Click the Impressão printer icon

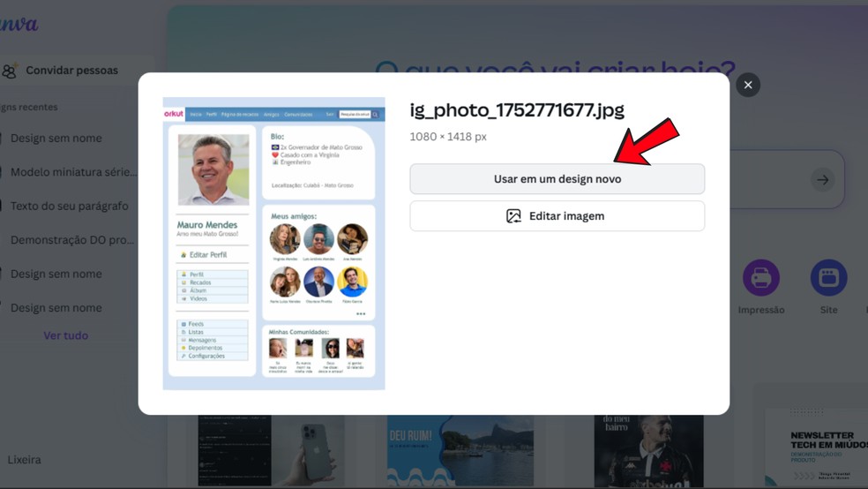[761, 277]
